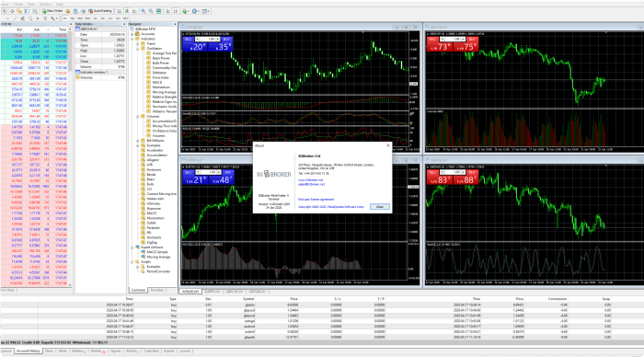644x357 pixels.
Task: Select the H1 timeframe button
Action: 95,18
